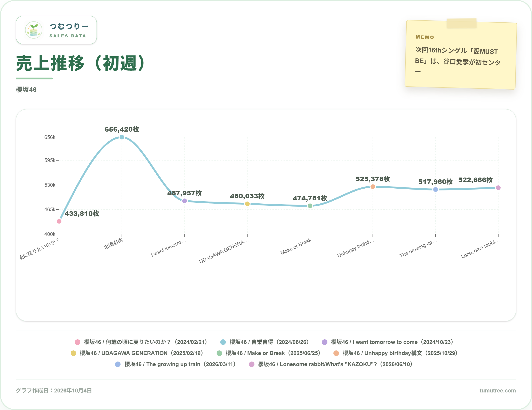The image size is (532, 410).
Task: Click the 656,420枚 data point for 自業自得
Action: point(122,137)
